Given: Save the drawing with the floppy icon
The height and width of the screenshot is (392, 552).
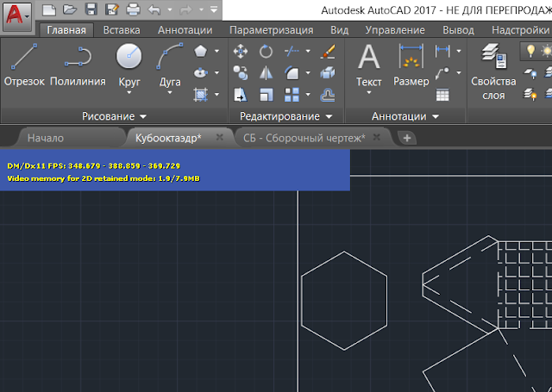Looking at the screenshot, I should (x=91, y=9).
